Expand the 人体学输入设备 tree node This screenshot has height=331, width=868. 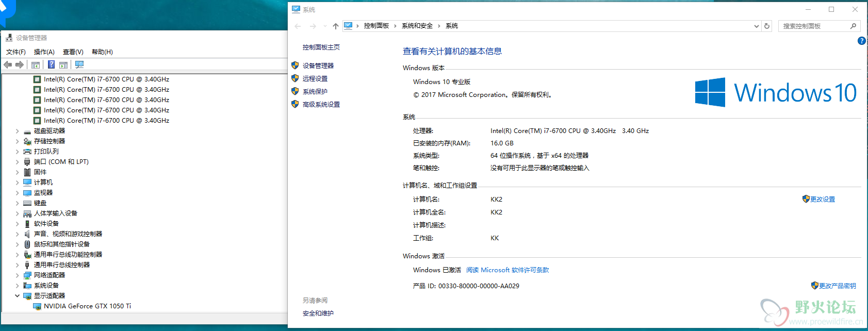(17, 213)
